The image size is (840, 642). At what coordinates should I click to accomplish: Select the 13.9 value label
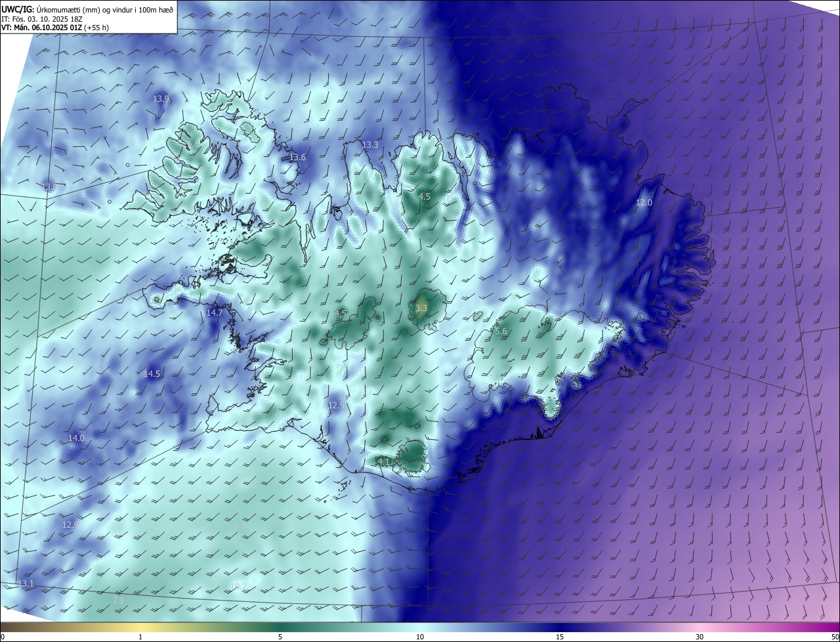(x=161, y=99)
